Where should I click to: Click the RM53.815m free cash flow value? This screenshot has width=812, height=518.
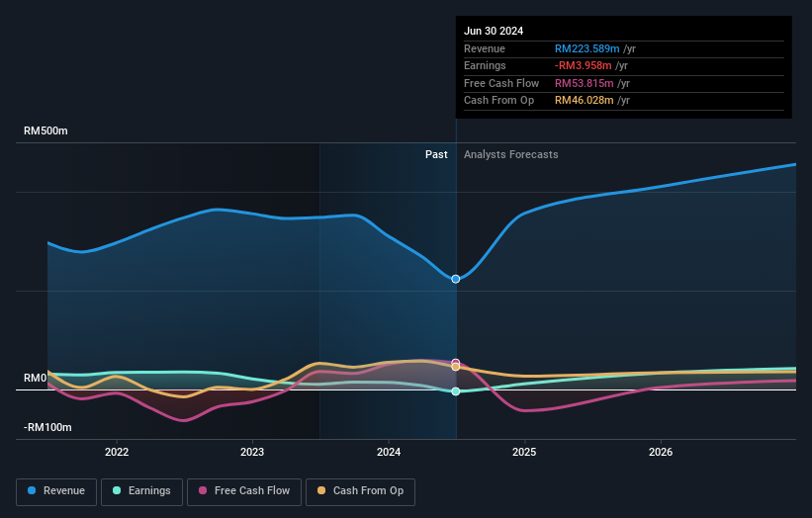[x=585, y=83]
